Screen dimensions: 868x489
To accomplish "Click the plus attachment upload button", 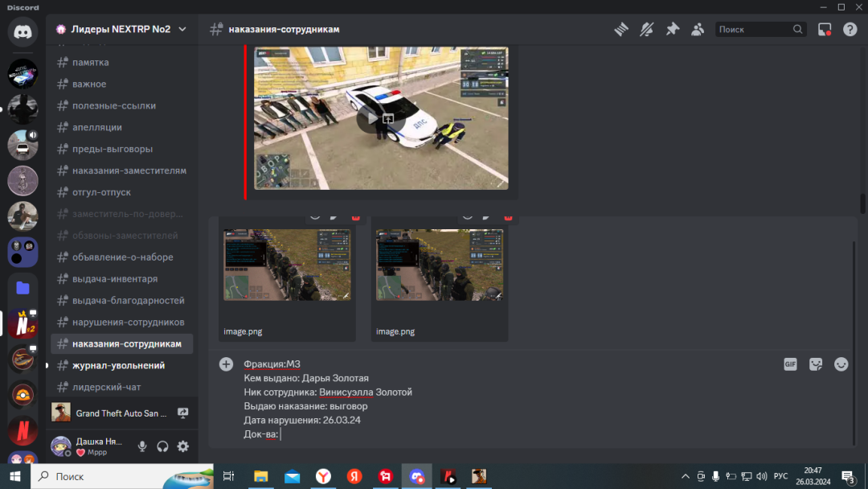I will [226, 364].
